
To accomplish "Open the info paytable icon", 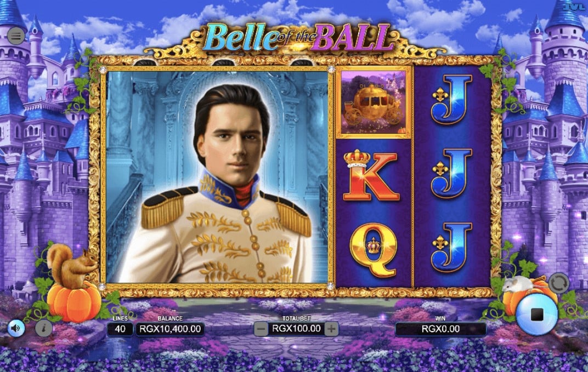I will (x=43, y=329).
